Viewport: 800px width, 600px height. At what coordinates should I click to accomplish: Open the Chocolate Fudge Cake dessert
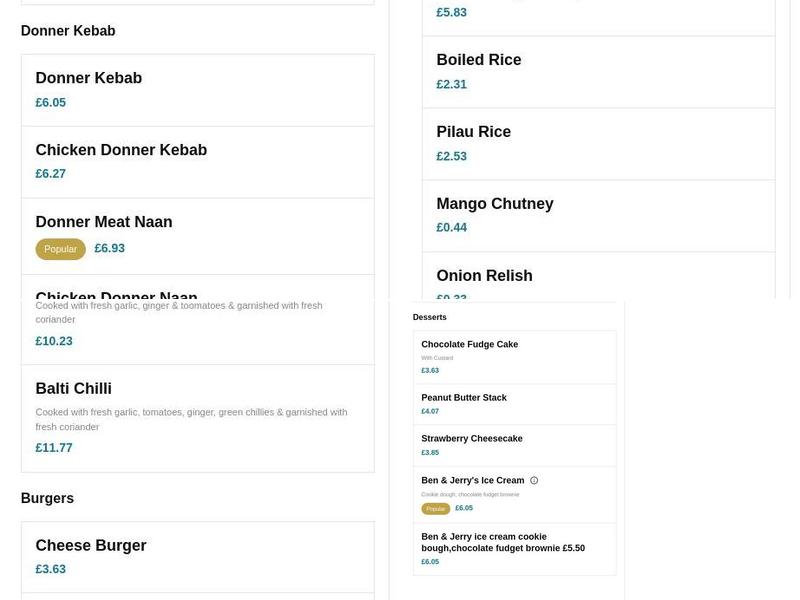pos(470,344)
